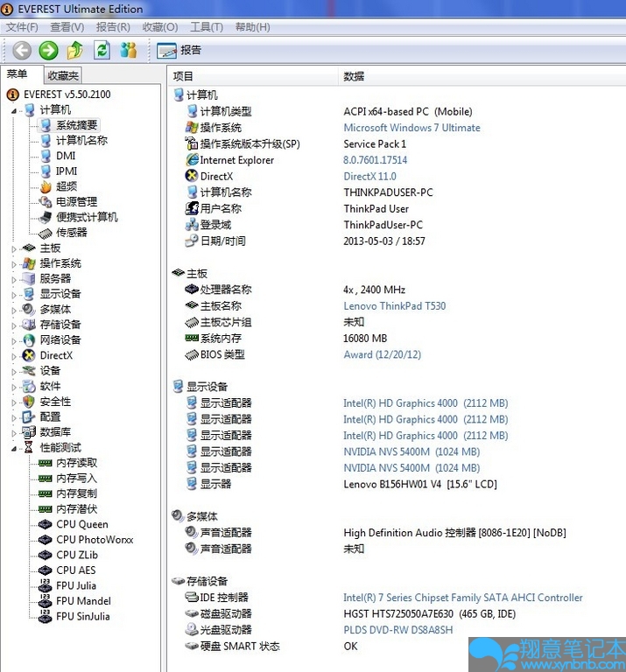Image resolution: width=626 pixels, height=672 pixels.
Task: Expand the 服务器 tree node
Action: pyautogui.click(x=14, y=280)
